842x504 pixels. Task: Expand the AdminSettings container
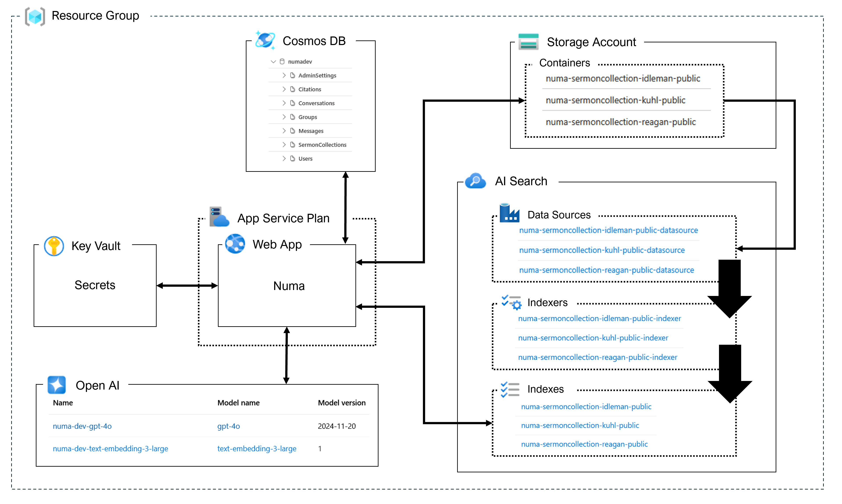(284, 75)
